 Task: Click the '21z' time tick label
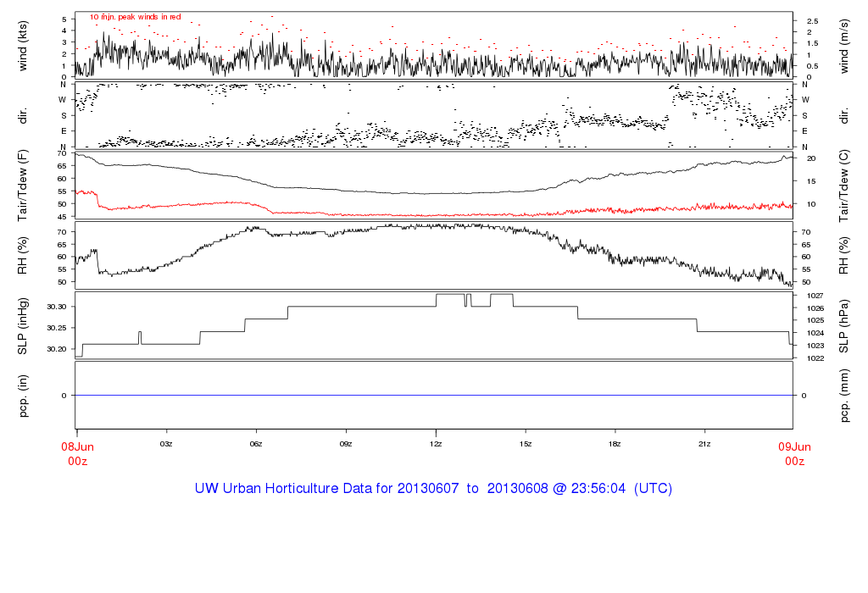[704, 444]
